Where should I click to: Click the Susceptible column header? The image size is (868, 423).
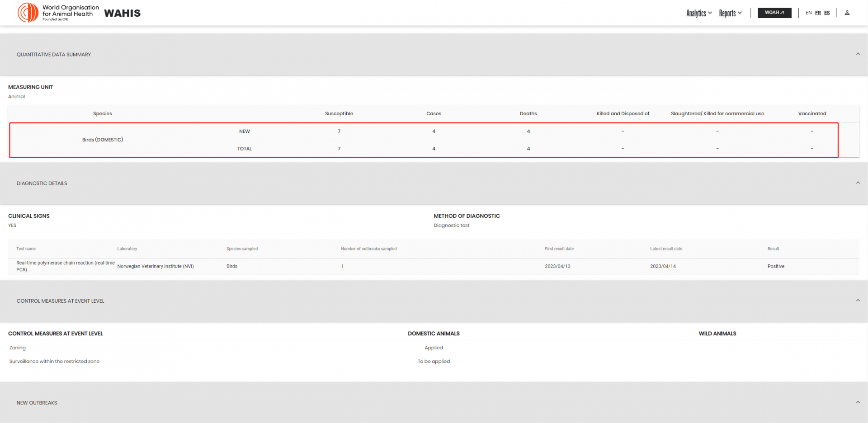(x=339, y=113)
